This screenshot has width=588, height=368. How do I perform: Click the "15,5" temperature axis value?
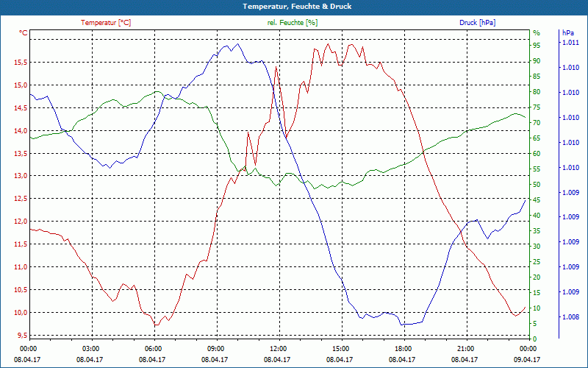21,63
